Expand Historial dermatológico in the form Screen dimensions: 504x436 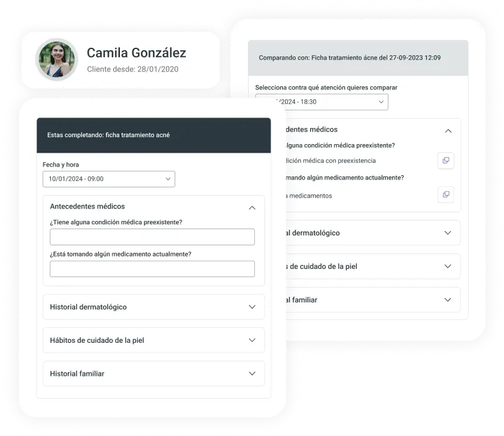tap(252, 307)
